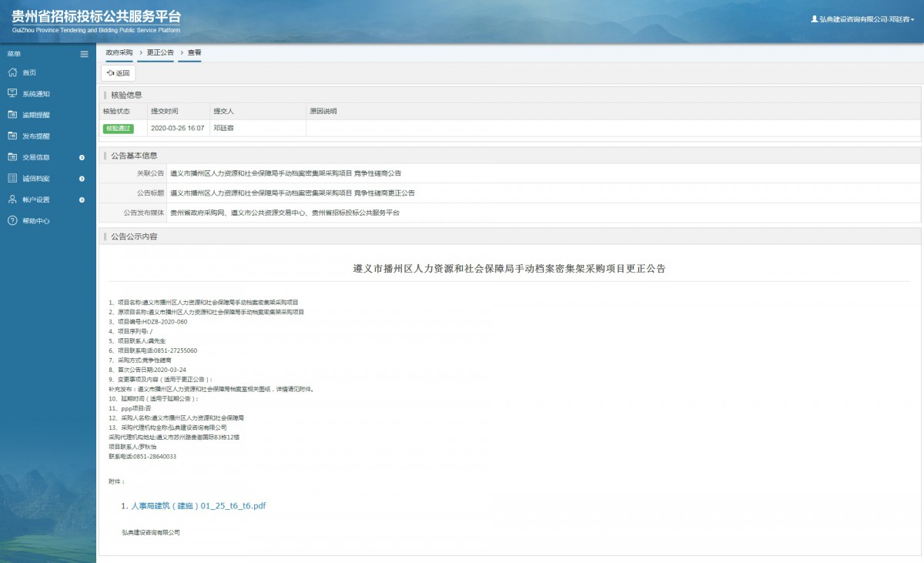Click the 帐户设置 person icon
924x563 pixels.
(12, 199)
